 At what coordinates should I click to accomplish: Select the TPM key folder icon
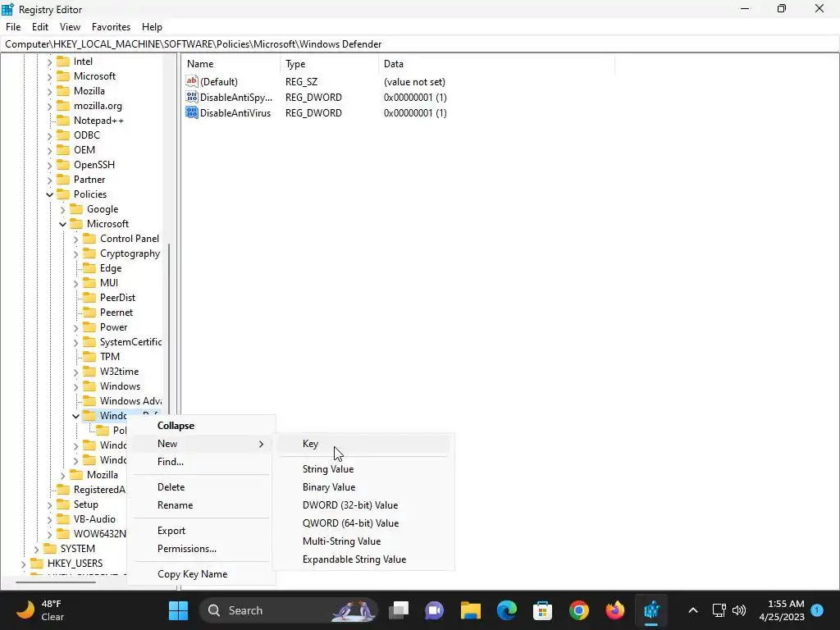pos(89,356)
